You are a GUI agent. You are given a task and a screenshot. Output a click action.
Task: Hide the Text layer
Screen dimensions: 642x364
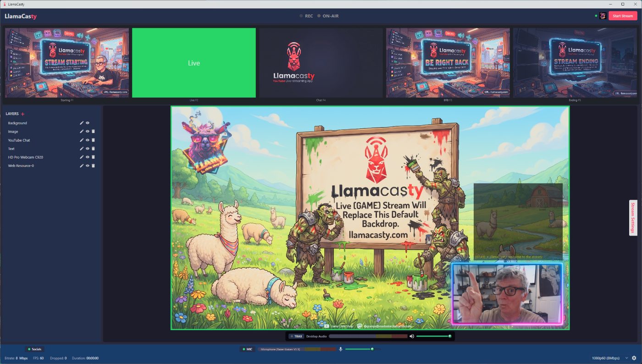87,149
